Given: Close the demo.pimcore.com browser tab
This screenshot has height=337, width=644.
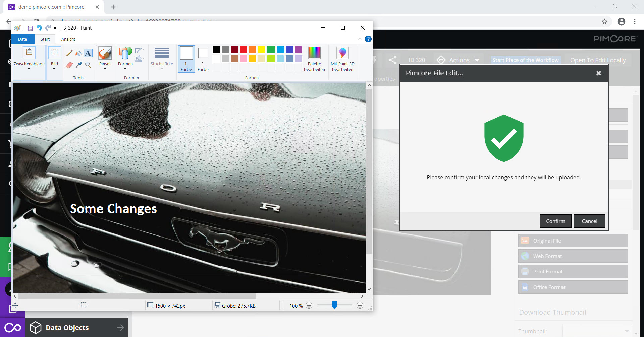Looking at the screenshot, I should pyautogui.click(x=97, y=7).
